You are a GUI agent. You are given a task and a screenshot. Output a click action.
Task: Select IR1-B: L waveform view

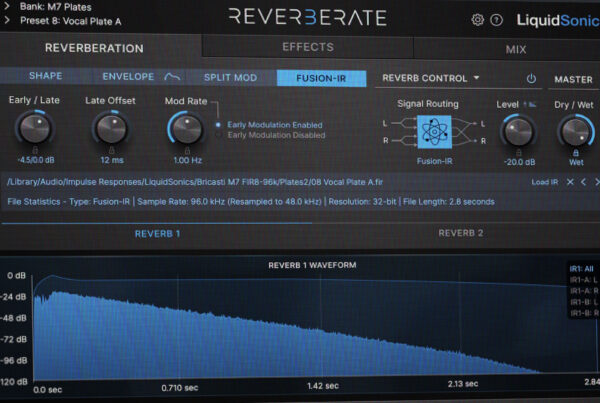pos(584,302)
